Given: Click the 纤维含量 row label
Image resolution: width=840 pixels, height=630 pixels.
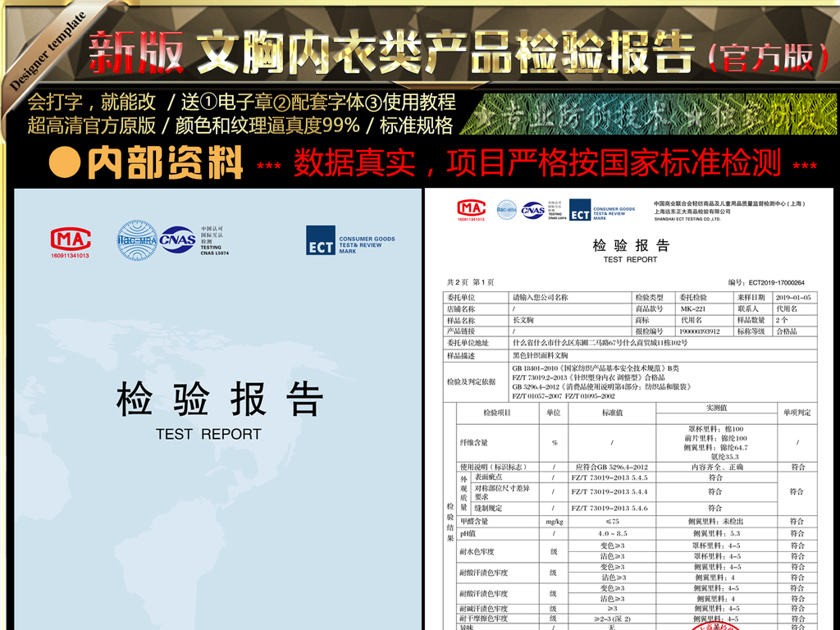Looking at the screenshot, I should [x=473, y=442].
